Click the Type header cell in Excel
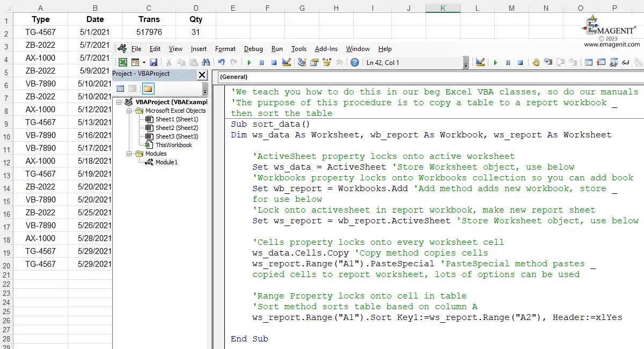Viewport: 644px width, 349px height. click(41, 19)
